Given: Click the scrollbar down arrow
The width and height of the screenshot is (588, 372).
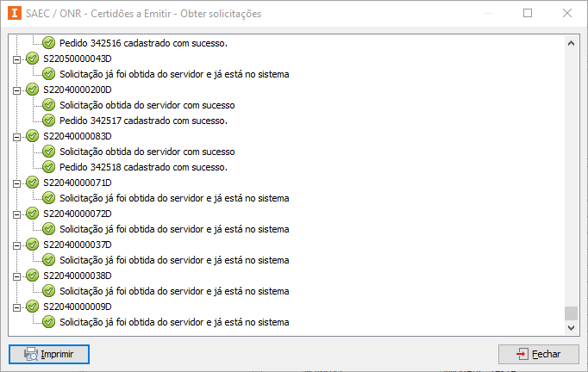Looking at the screenshot, I should 571,328.
